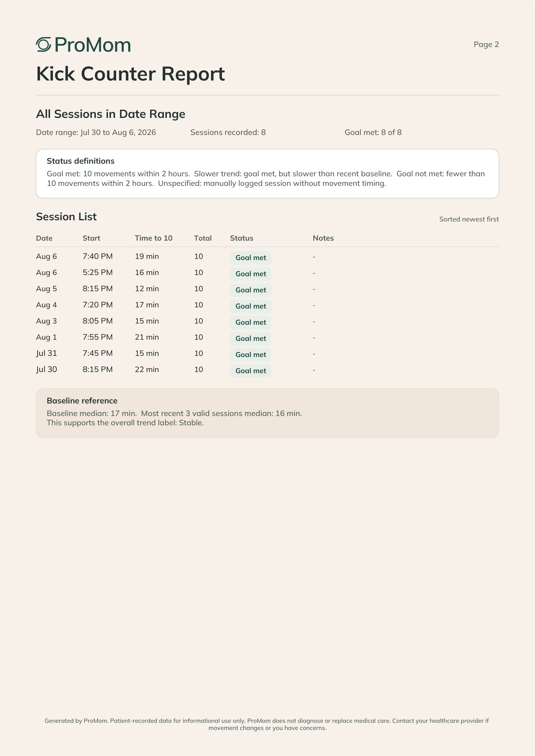Click the Baseline reference heading
535x756 pixels.
pyautogui.click(x=82, y=401)
